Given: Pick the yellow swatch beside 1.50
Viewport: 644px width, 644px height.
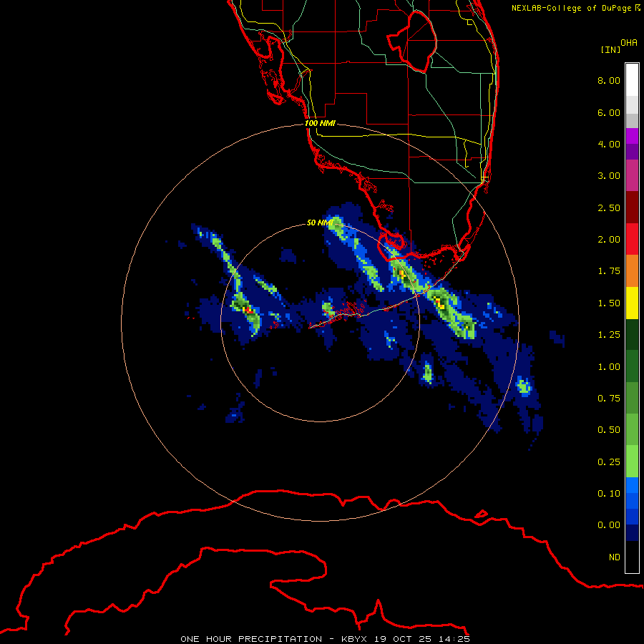Looking at the screenshot, I should [x=632, y=303].
